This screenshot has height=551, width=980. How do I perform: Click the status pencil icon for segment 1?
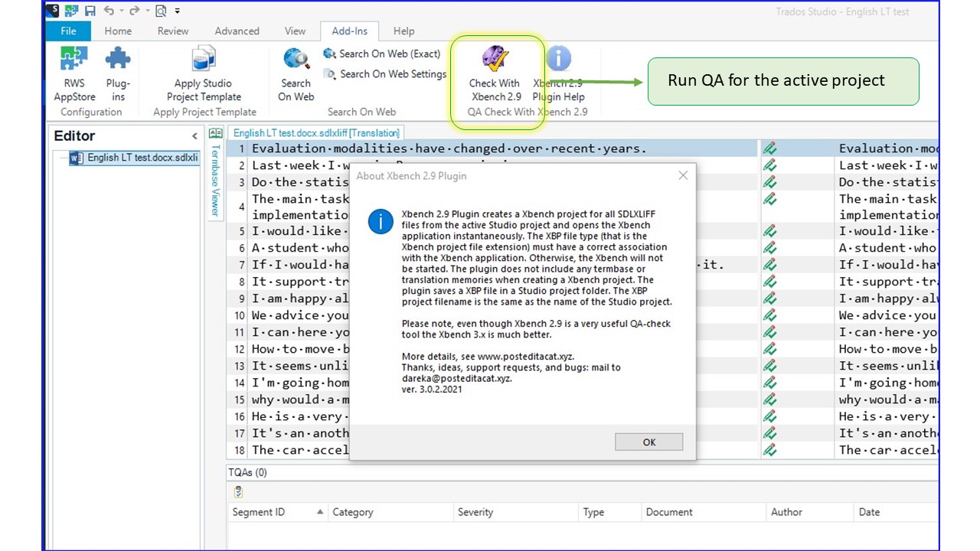point(769,148)
